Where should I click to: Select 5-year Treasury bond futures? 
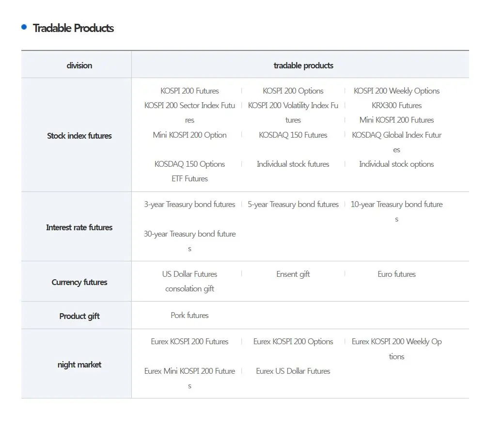point(293,204)
